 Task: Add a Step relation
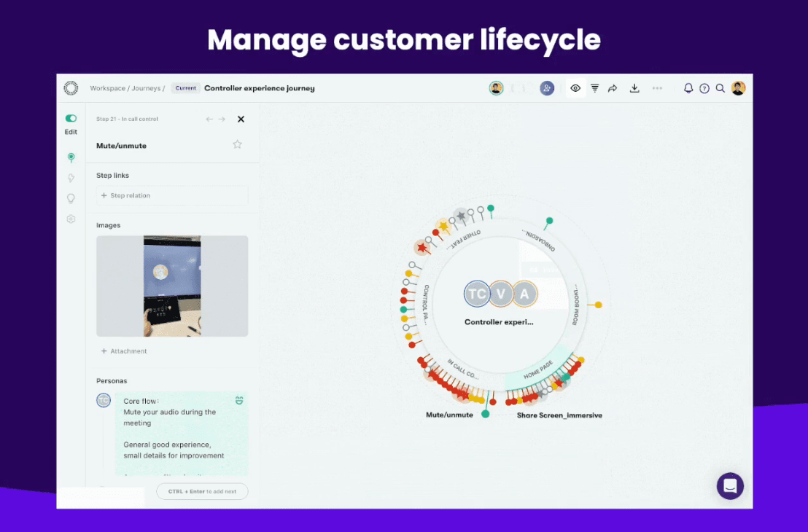pyautogui.click(x=172, y=196)
